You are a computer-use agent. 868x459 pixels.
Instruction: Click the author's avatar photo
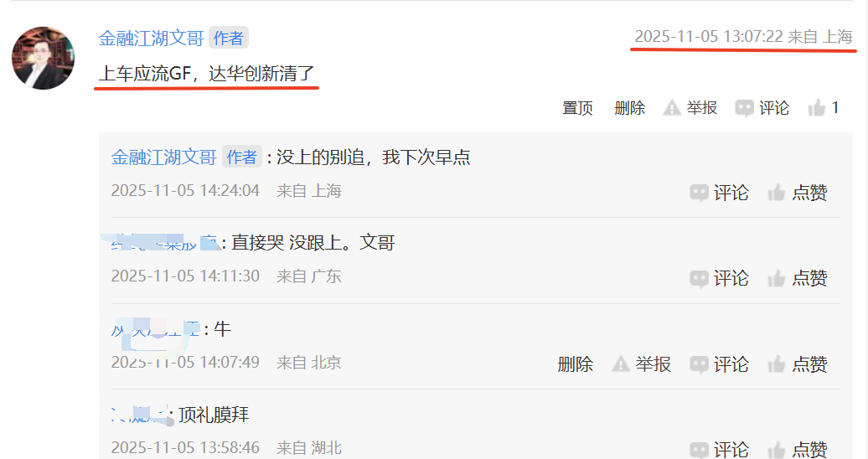pyautogui.click(x=44, y=58)
